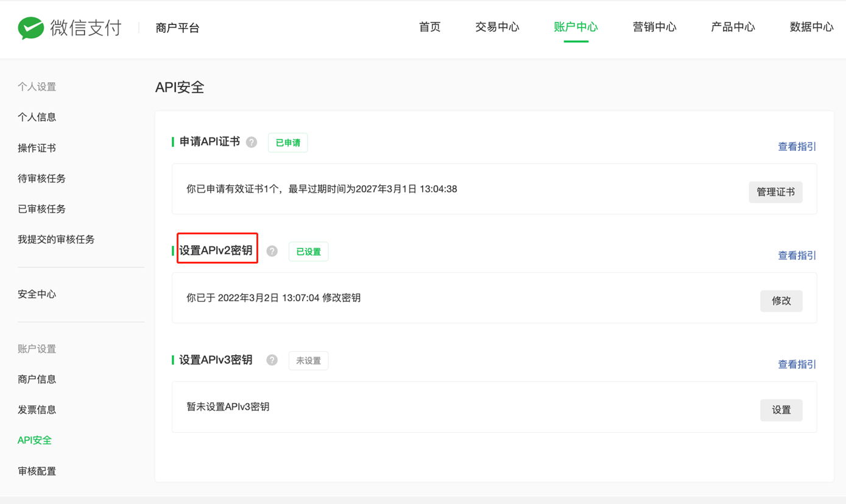Viewport: 846px width, 504px height.
Task: Open the 首页 tab
Action: pyautogui.click(x=429, y=27)
